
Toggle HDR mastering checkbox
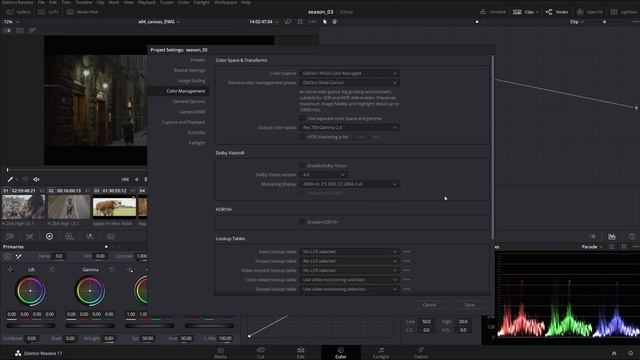tap(302, 137)
